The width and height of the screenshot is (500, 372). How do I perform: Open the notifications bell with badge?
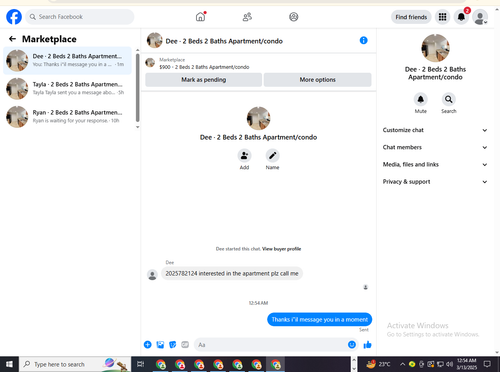coord(461,17)
